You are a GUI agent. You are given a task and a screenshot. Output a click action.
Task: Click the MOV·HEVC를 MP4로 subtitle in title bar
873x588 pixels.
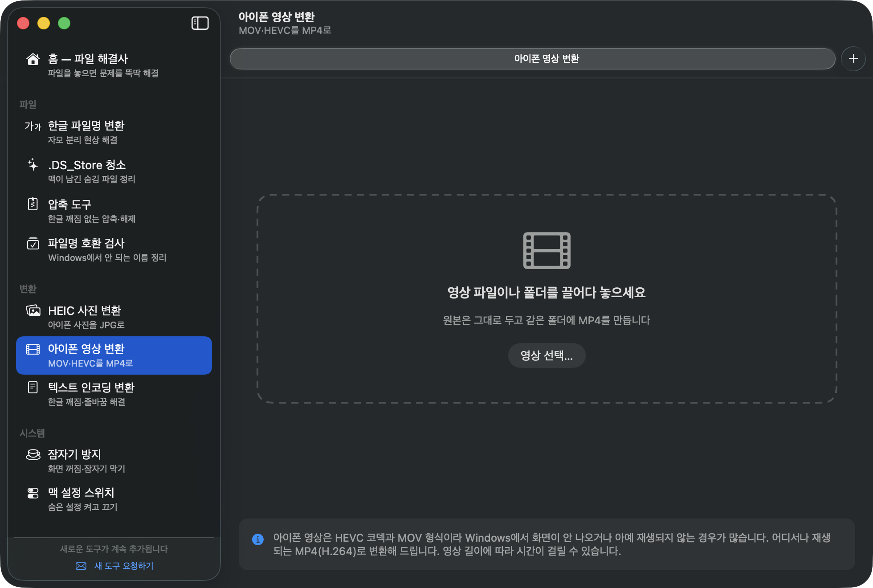coord(285,30)
